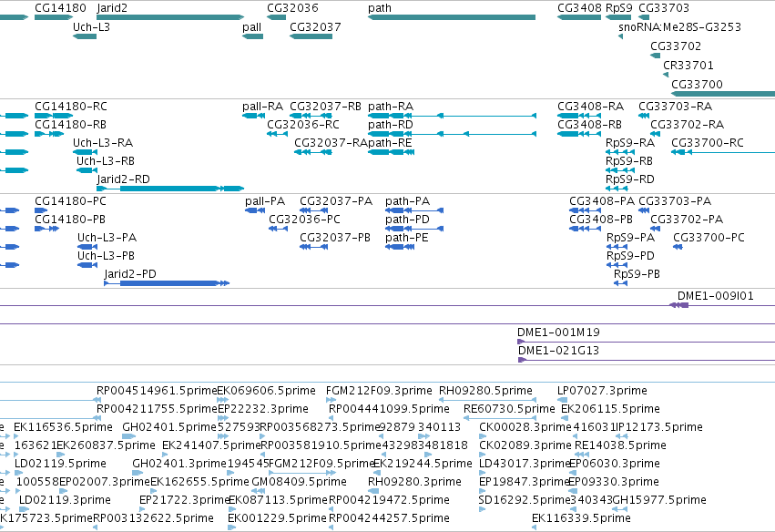The image size is (775, 532).
Task: Click the long teal path gene bar
Action: 452,17
